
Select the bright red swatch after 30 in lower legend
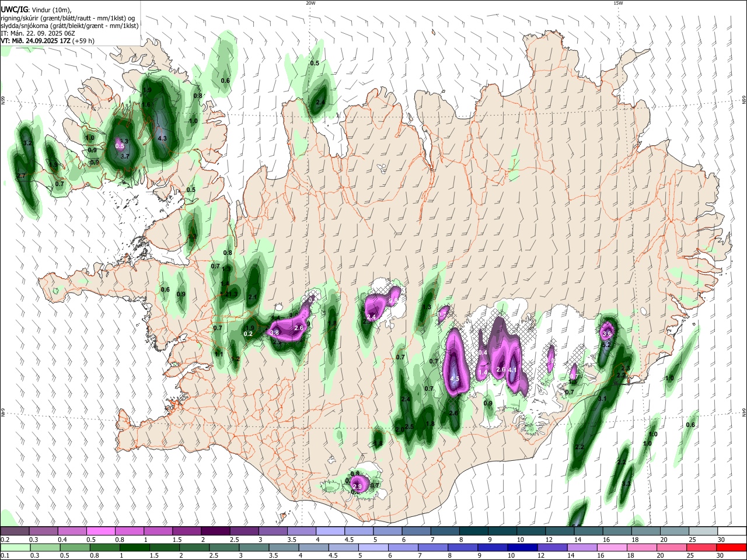731,547
